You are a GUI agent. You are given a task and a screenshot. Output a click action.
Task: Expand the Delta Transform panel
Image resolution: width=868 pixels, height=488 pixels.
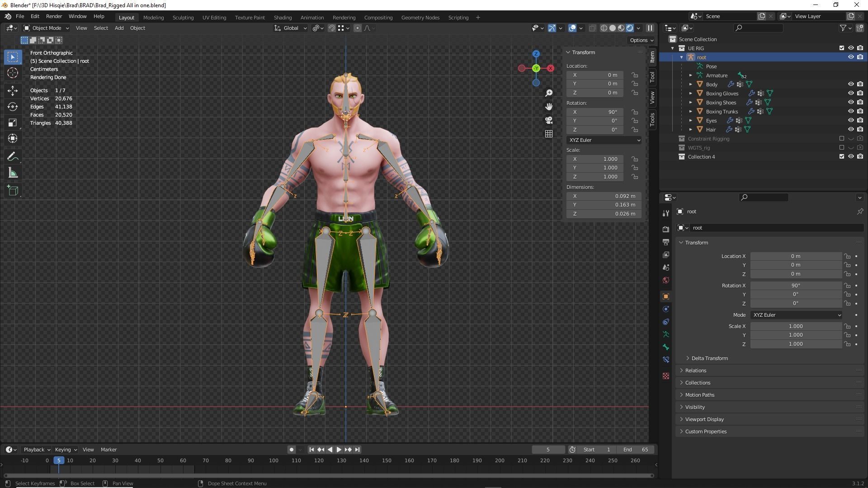click(709, 358)
